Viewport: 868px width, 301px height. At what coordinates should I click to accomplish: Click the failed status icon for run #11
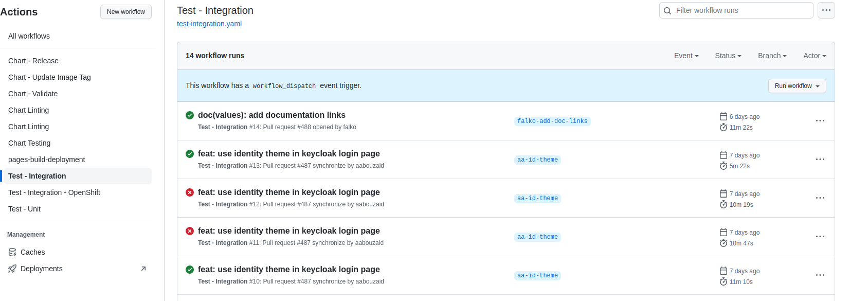(x=190, y=231)
